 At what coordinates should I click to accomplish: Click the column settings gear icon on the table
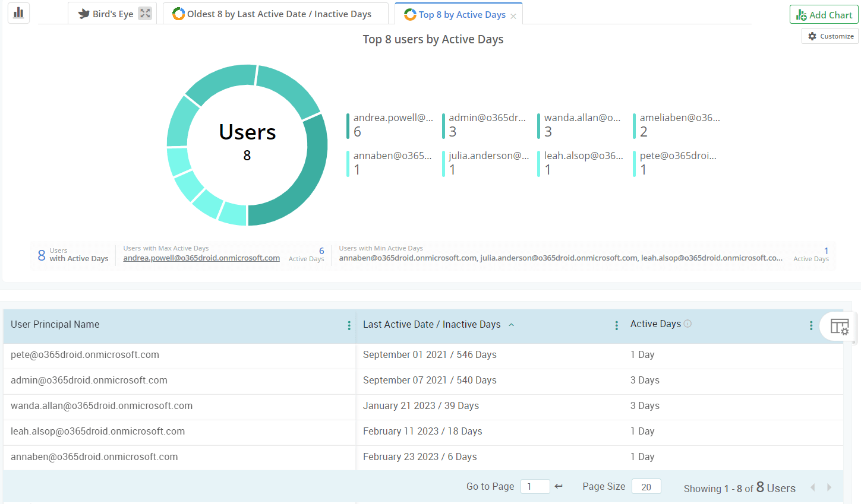(839, 326)
